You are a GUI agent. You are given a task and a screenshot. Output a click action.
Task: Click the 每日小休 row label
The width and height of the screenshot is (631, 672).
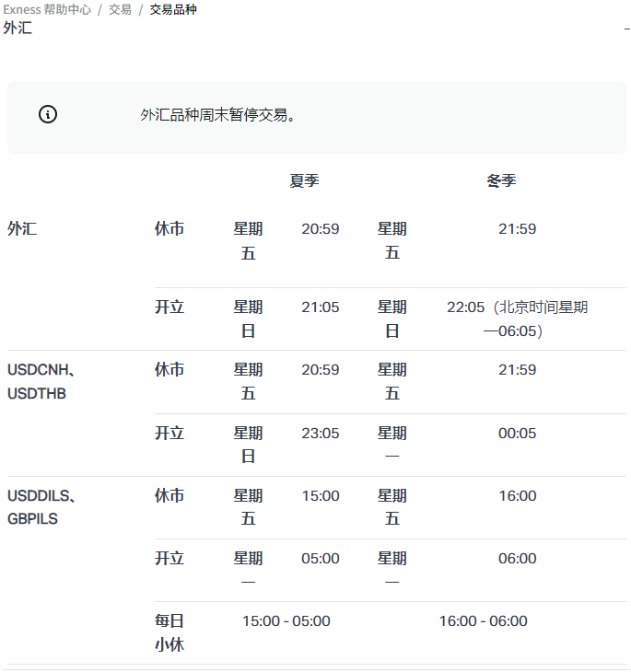pyautogui.click(x=169, y=632)
